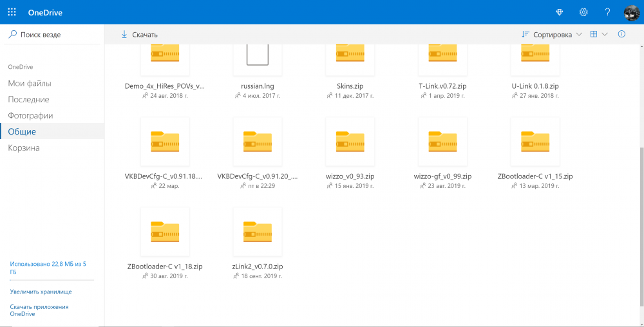Click the Premium diamond icon
The height and width of the screenshot is (327, 644).
coord(560,12)
